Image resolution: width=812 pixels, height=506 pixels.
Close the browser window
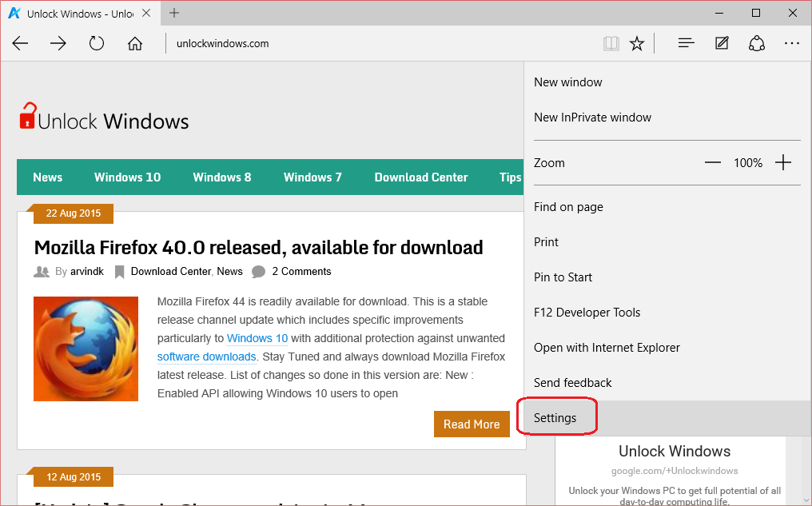pos(792,13)
